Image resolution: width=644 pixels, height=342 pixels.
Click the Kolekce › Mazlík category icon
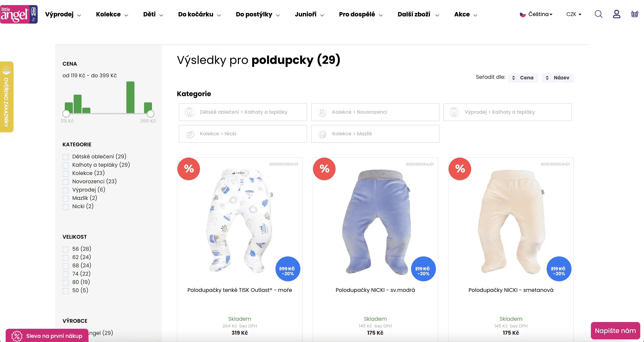click(x=322, y=134)
